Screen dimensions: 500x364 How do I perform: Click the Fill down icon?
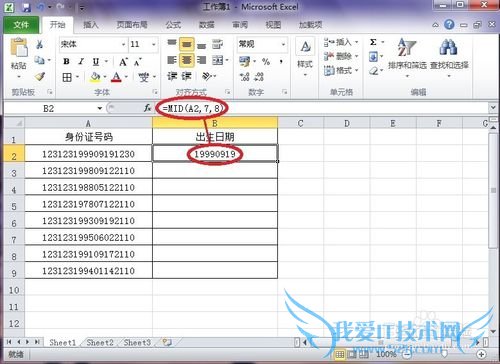click(373, 56)
